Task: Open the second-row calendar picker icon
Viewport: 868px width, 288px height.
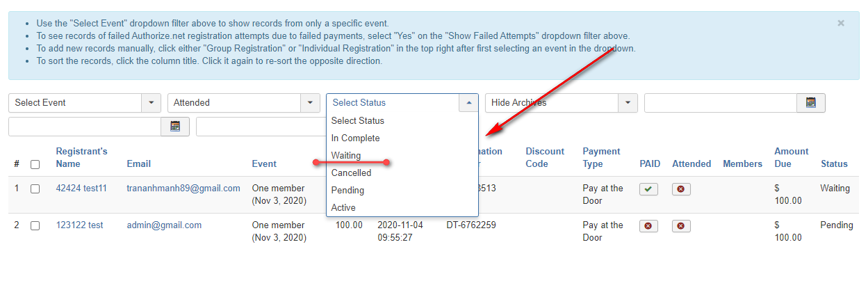Action: [174, 126]
